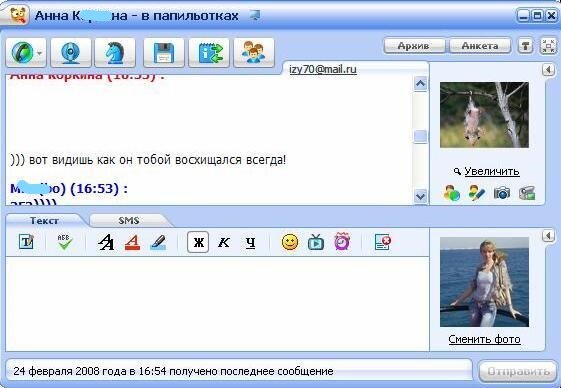Toggle italic К formatting
This screenshot has width=561, height=388.
(x=224, y=242)
